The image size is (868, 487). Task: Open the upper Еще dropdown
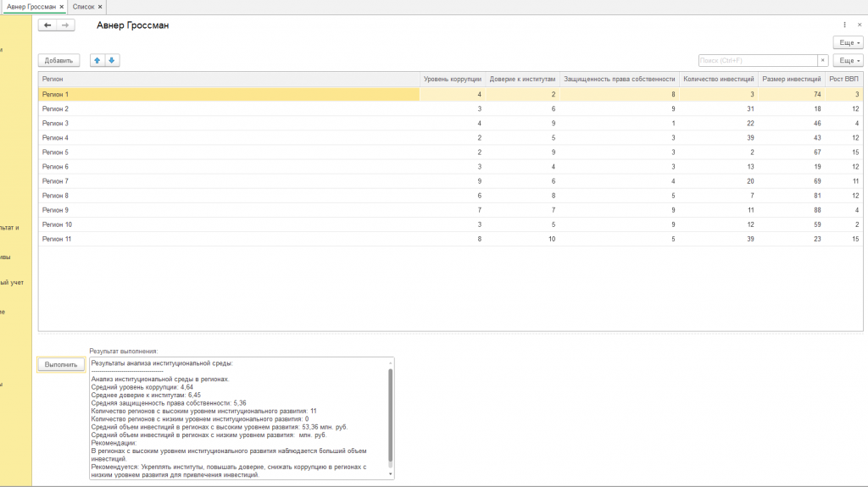849,42
